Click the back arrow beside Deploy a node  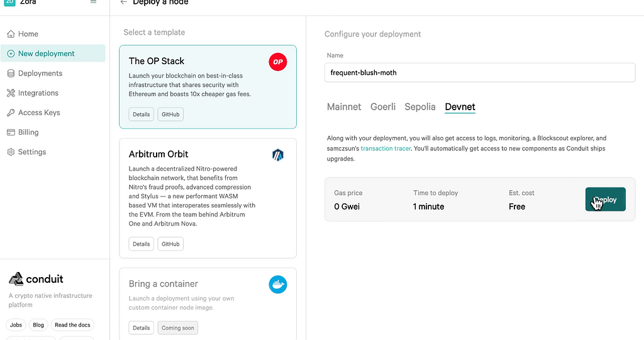click(x=124, y=3)
